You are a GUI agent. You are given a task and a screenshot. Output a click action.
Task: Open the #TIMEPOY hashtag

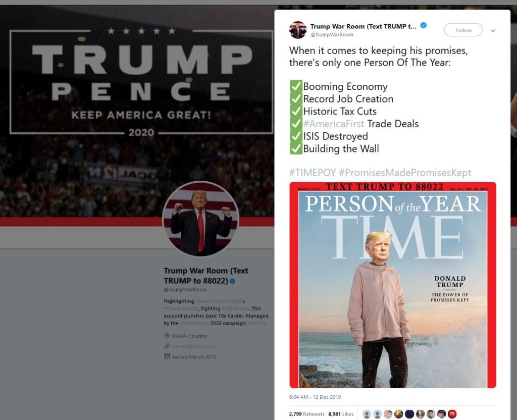click(x=312, y=173)
